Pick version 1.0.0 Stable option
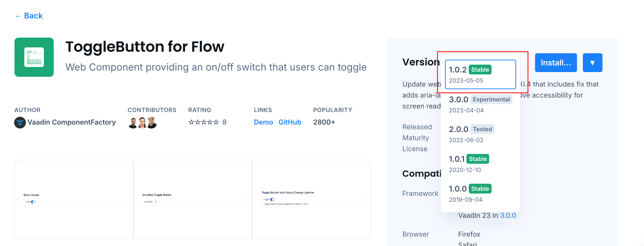This screenshot has width=644, height=246. pos(480,194)
